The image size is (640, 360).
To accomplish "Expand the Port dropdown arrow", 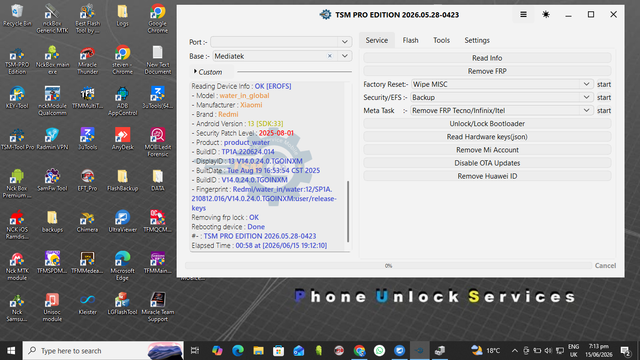I will point(344,42).
